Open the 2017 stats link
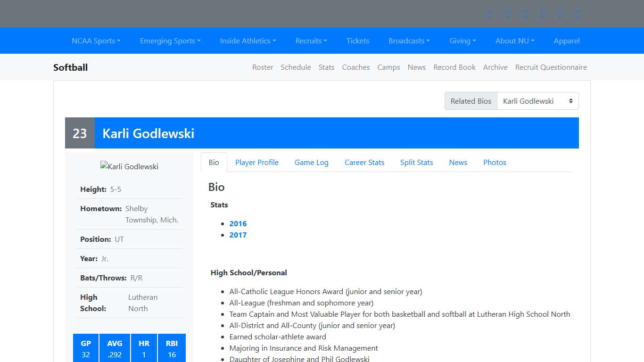The height and width of the screenshot is (362, 644). click(x=238, y=235)
